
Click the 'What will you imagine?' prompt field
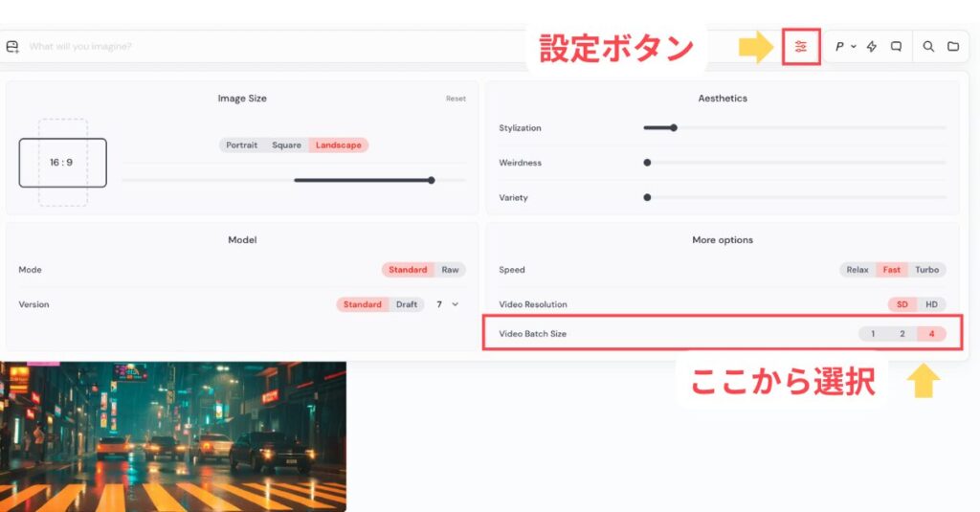tap(287, 46)
